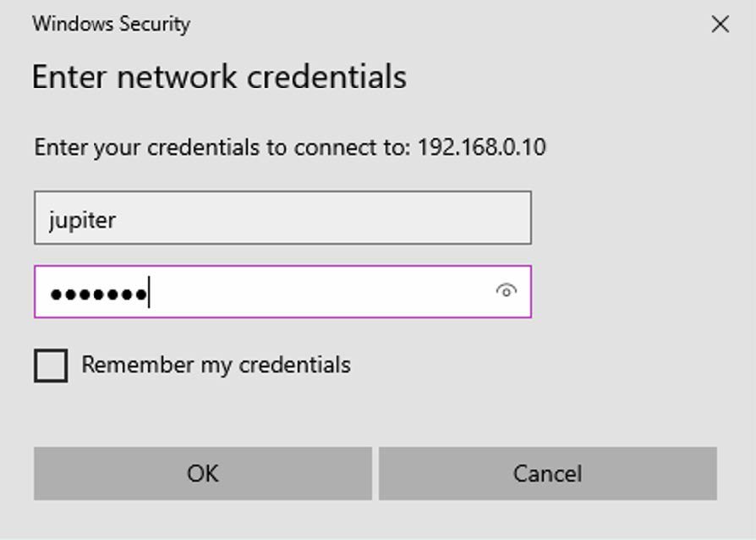Click the 192.168.0.10 IP address text

coord(481,147)
